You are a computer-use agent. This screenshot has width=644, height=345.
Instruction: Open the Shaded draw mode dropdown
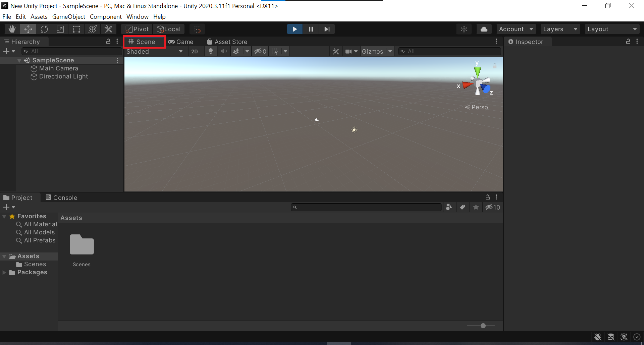[x=155, y=51]
